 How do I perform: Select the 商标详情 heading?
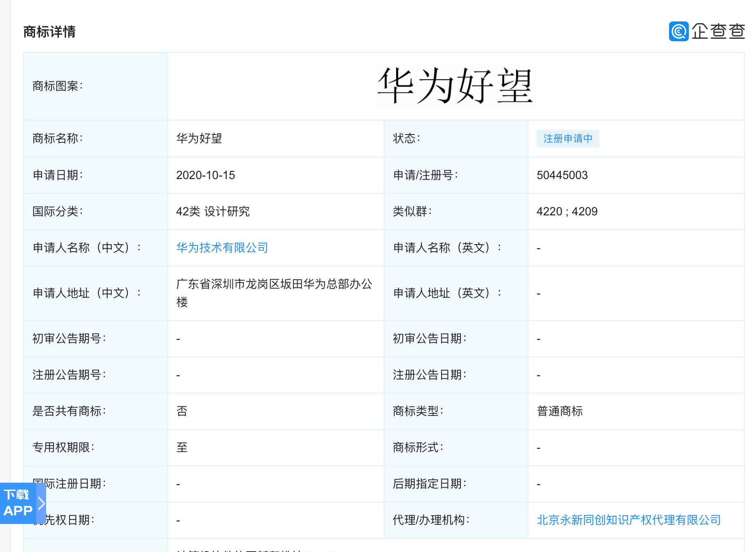click(x=49, y=32)
